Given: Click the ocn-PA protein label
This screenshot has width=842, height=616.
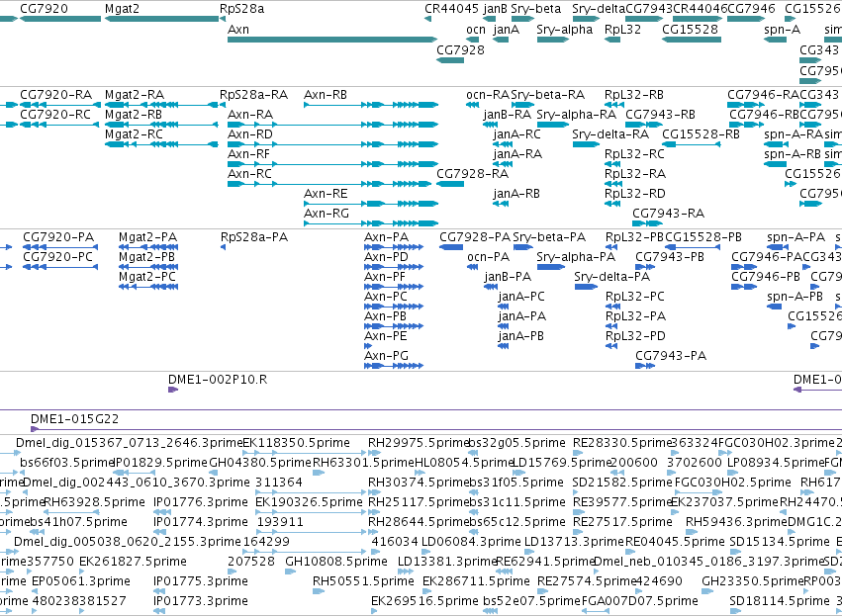Looking at the screenshot, I should pyautogui.click(x=488, y=257).
